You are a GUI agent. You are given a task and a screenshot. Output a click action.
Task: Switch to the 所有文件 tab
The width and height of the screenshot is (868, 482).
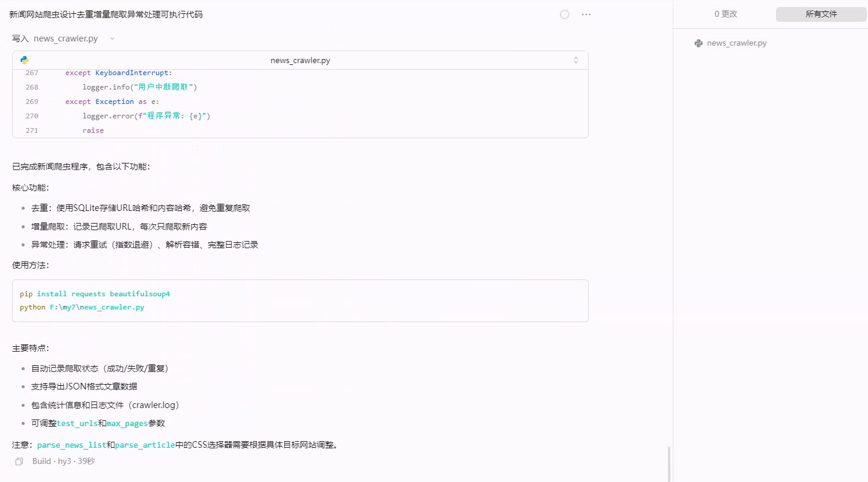point(821,14)
